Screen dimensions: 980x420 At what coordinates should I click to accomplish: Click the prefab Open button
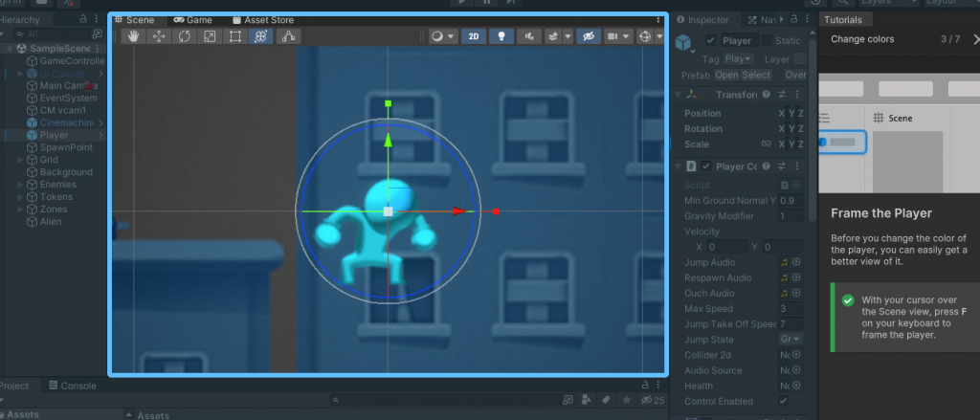point(726,75)
